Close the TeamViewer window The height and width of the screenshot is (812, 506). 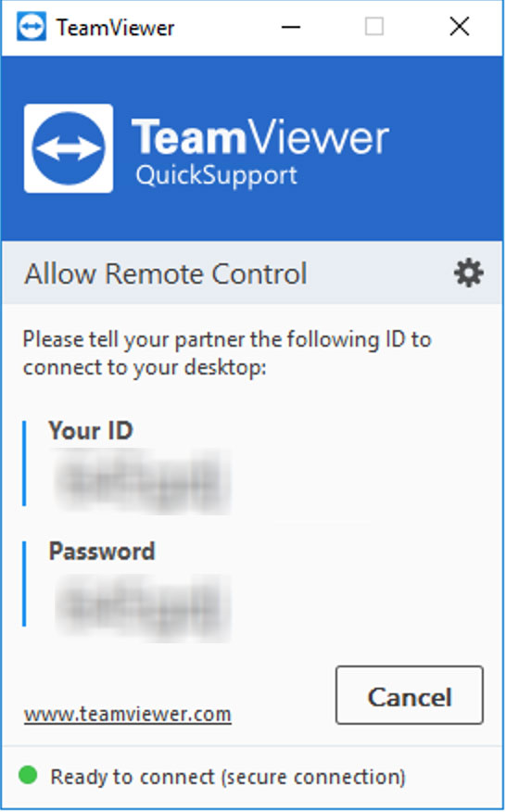pos(460,27)
